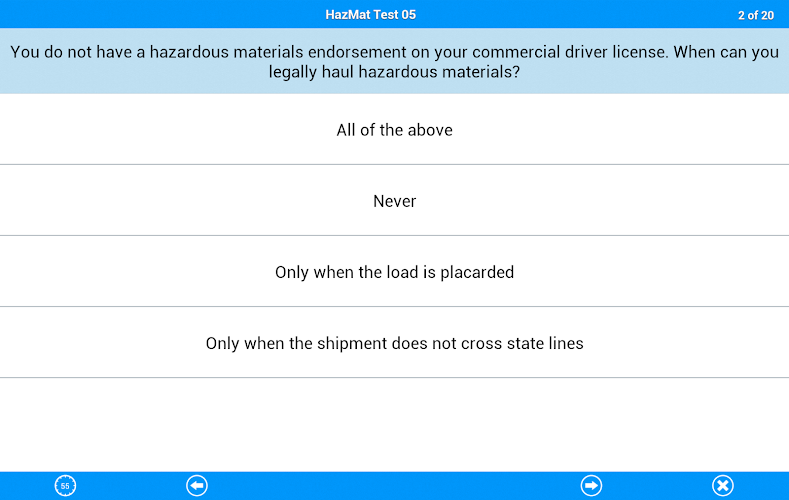This screenshot has height=500, width=789.
Task: Return to the previous question
Action: click(197, 486)
